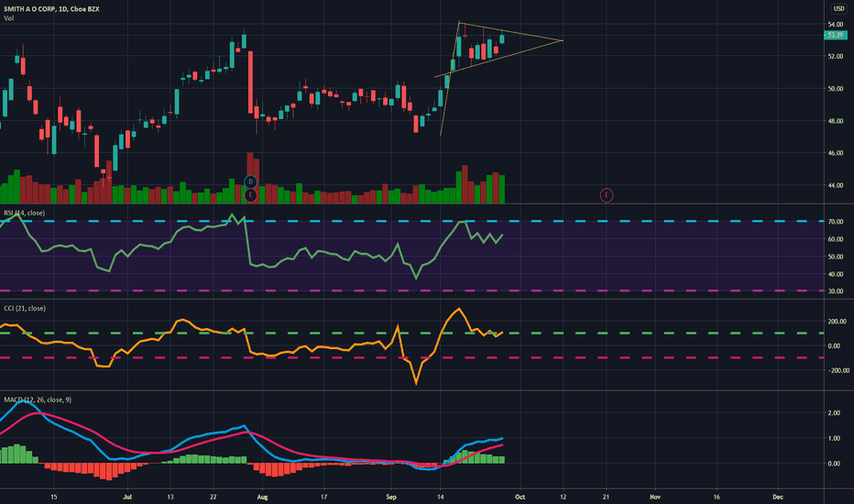Click the dividend 'D' marker on the chart

point(250,182)
